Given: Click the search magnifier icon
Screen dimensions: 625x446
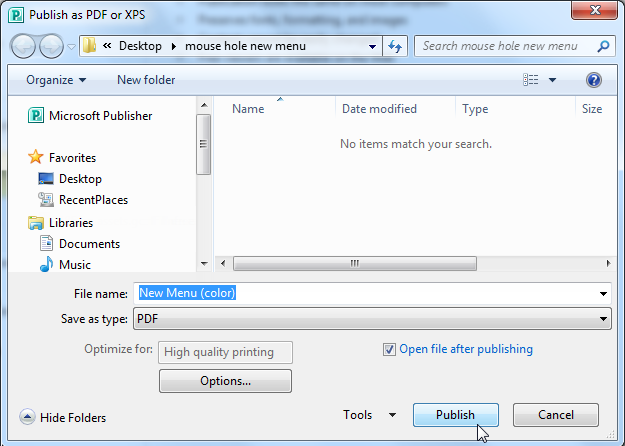Looking at the screenshot, I should click(x=603, y=46).
